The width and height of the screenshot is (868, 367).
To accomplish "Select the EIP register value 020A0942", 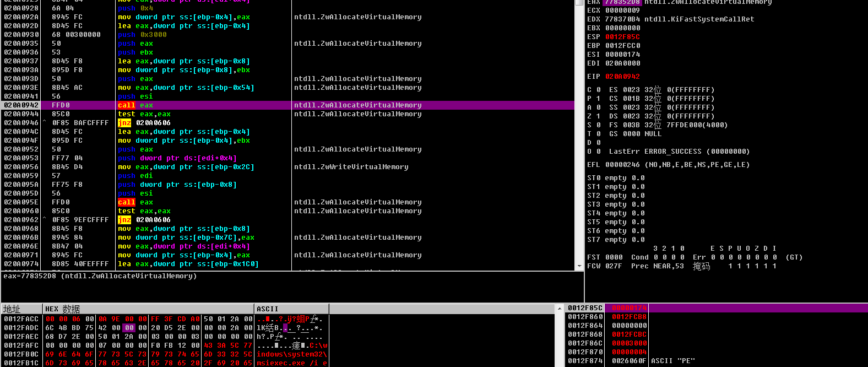I will click(622, 77).
